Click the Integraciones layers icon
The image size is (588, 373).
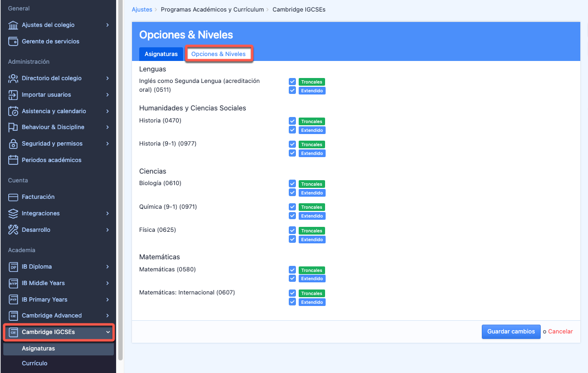(x=14, y=214)
